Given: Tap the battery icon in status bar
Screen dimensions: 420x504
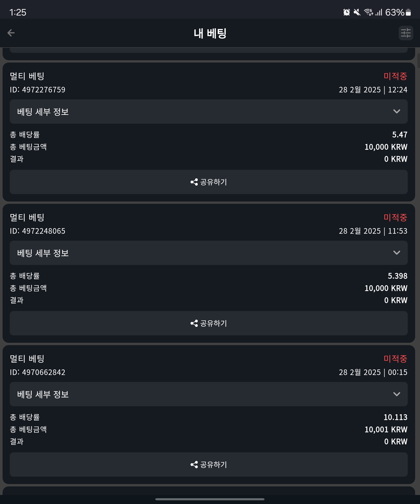Looking at the screenshot, I should (x=408, y=12).
